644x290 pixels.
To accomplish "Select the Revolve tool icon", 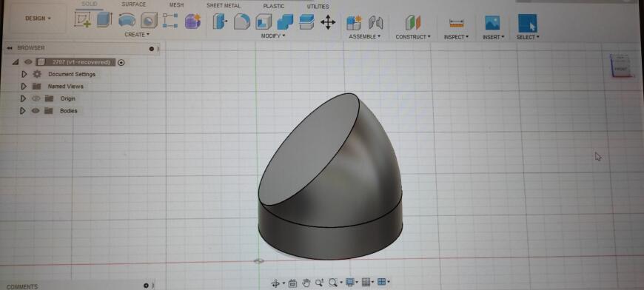I will click(127, 20).
